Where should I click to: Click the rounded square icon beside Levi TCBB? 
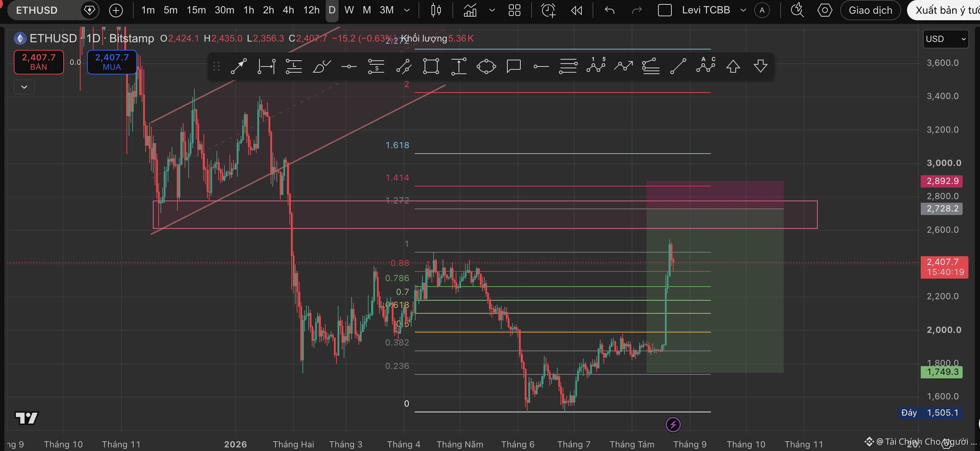(665, 10)
